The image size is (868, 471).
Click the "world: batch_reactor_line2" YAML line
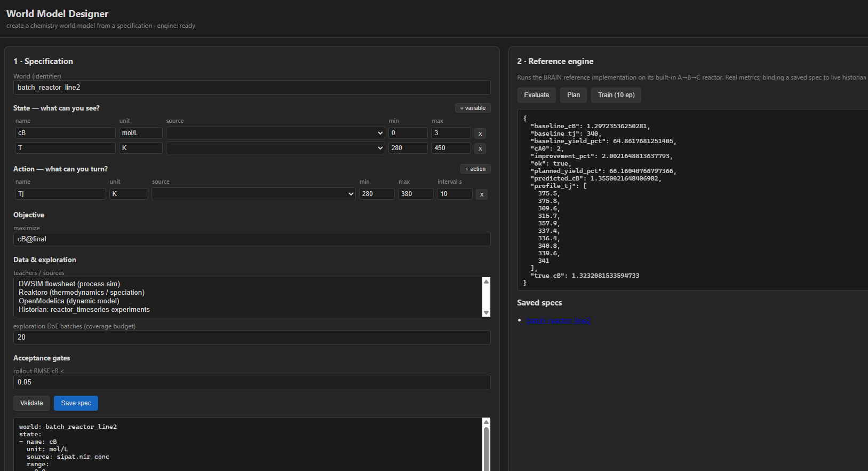68,427
